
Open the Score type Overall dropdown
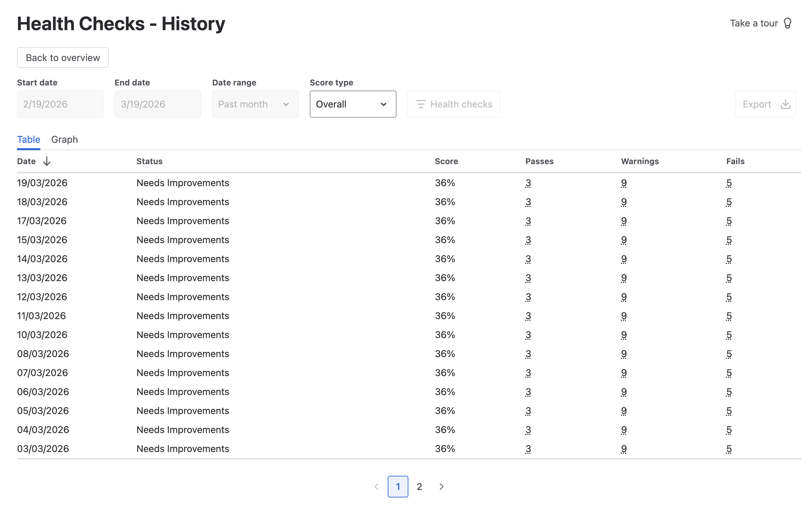(x=352, y=104)
